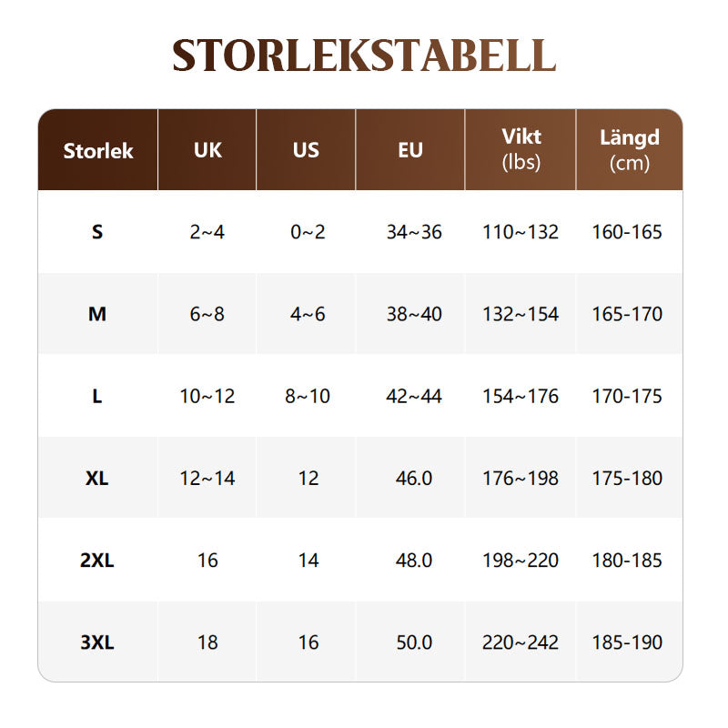Select the length cell 170-175
This screenshot has width=728, height=728.
(627, 396)
